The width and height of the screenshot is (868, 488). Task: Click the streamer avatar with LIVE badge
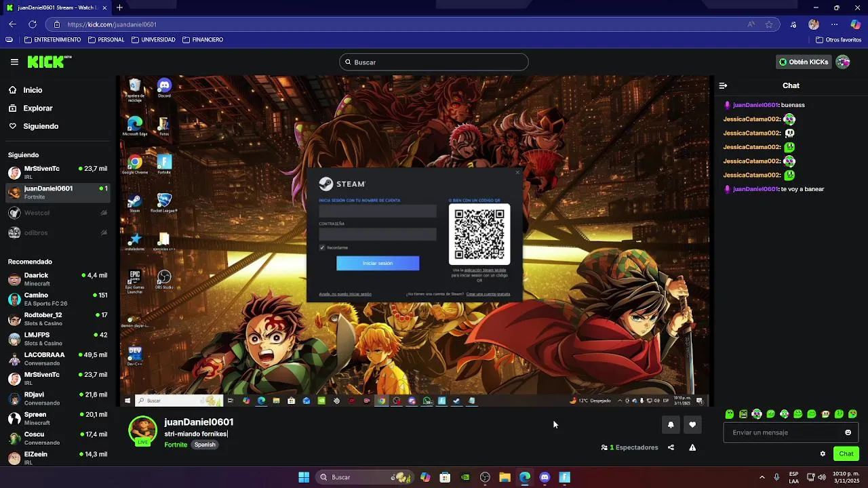point(143,430)
